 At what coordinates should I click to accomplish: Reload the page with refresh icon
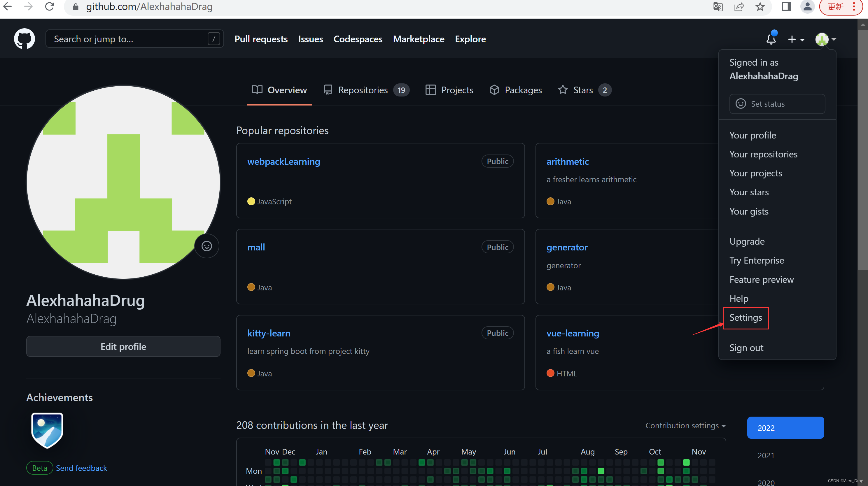pyautogui.click(x=50, y=7)
